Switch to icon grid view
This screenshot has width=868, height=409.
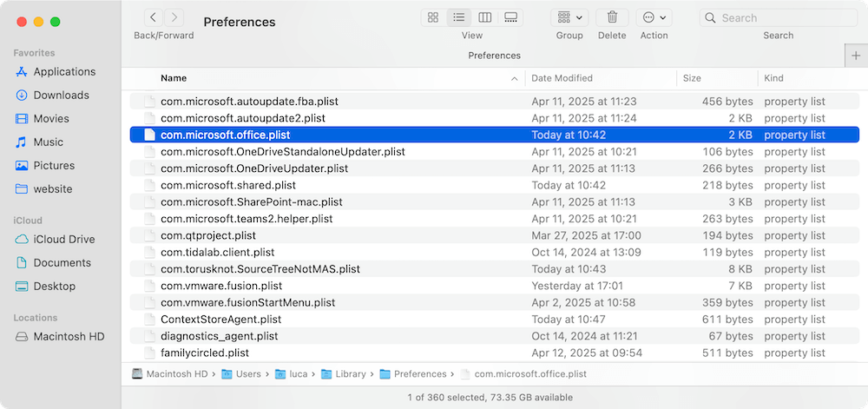(433, 17)
